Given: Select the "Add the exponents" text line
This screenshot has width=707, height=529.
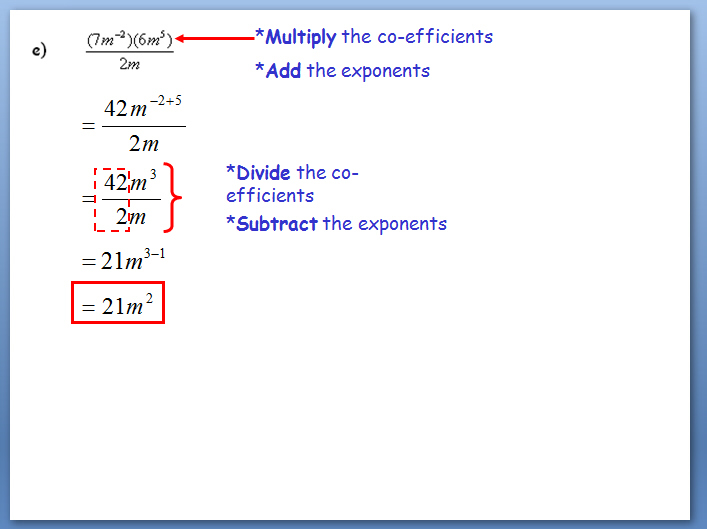Looking at the screenshot, I should pos(342,71).
